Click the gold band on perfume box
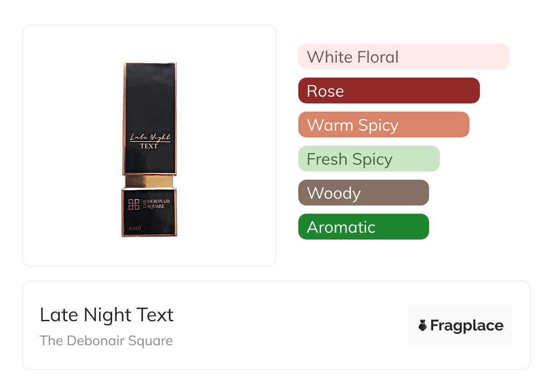The image size is (553, 392). click(x=149, y=181)
